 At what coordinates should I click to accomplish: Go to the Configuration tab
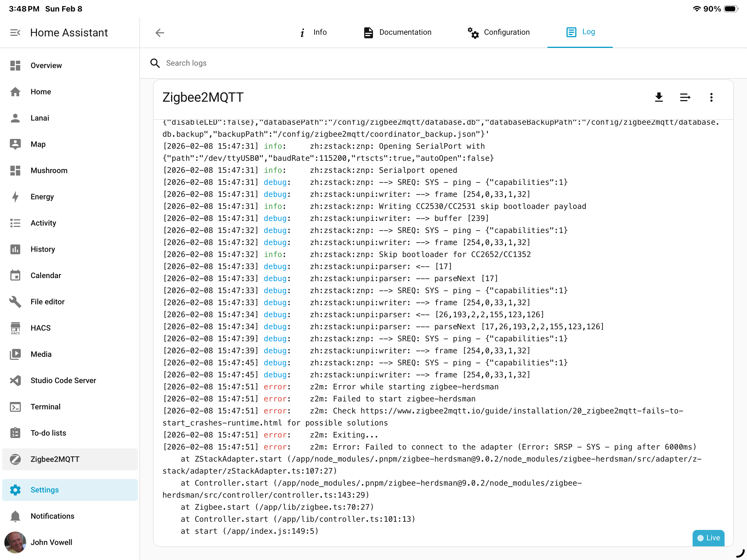click(499, 33)
